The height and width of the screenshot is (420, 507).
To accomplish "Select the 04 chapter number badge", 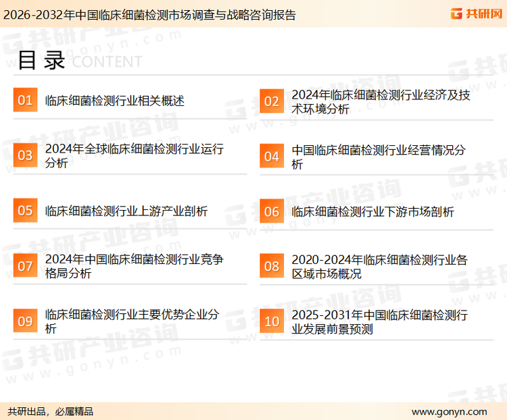I will coord(271,157).
